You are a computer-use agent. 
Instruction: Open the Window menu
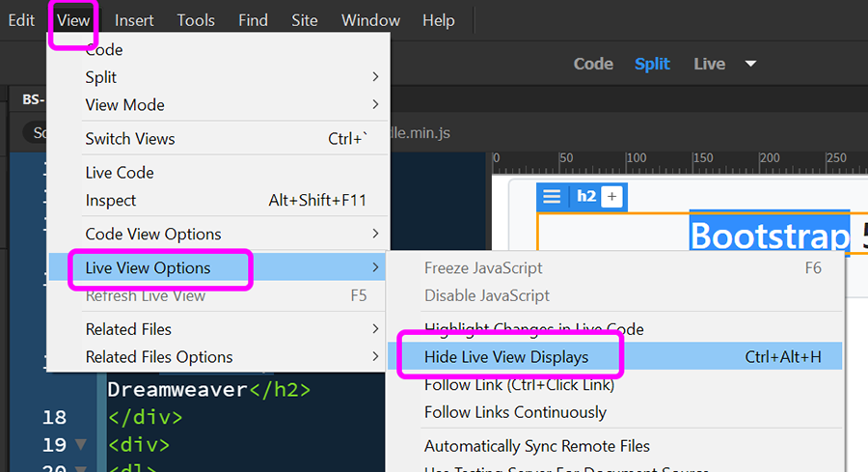pyautogui.click(x=370, y=20)
